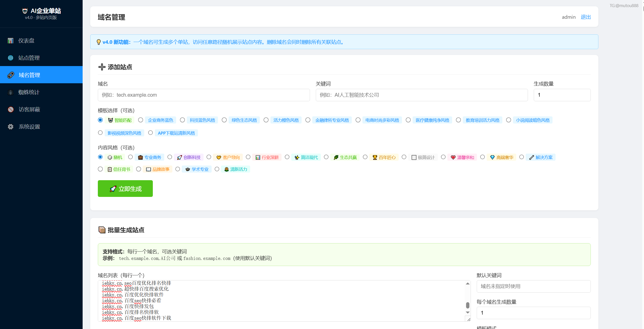Select the APP下载站清新风格 radio
The image size is (644, 329).
[x=151, y=133]
